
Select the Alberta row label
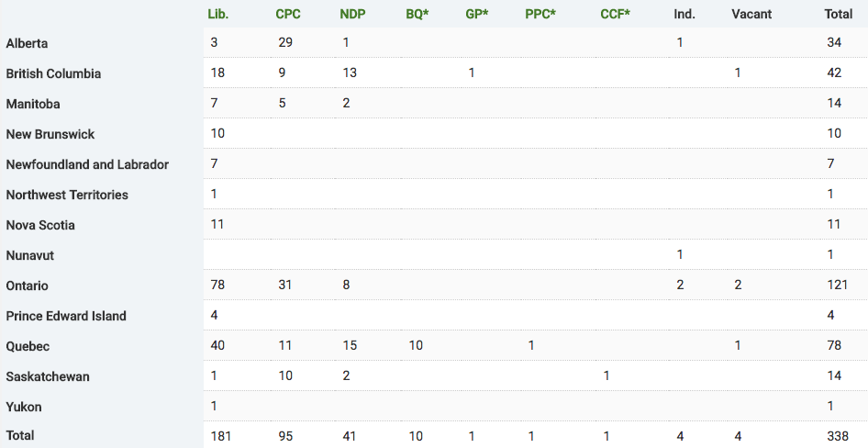(x=27, y=43)
